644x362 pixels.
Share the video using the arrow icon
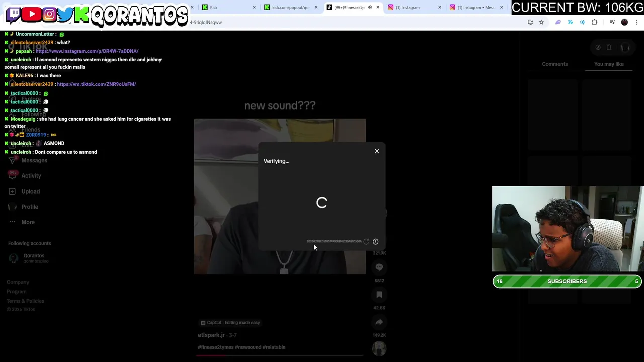pos(379,322)
